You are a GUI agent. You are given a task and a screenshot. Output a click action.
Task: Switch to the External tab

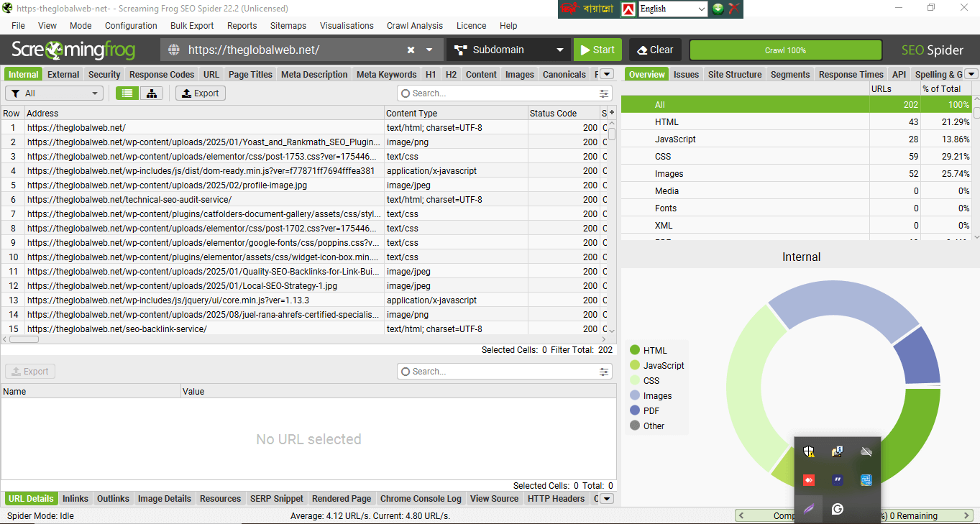point(63,74)
